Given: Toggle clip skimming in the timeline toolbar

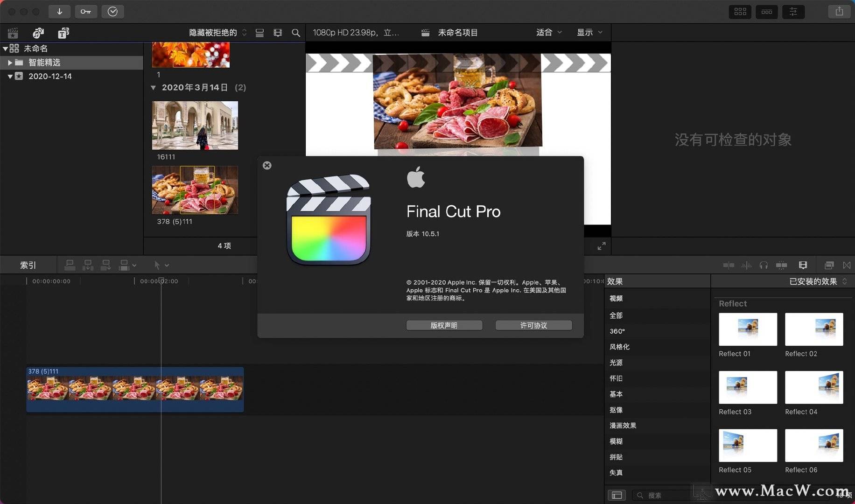Looking at the screenshot, I should [x=728, y=265].
